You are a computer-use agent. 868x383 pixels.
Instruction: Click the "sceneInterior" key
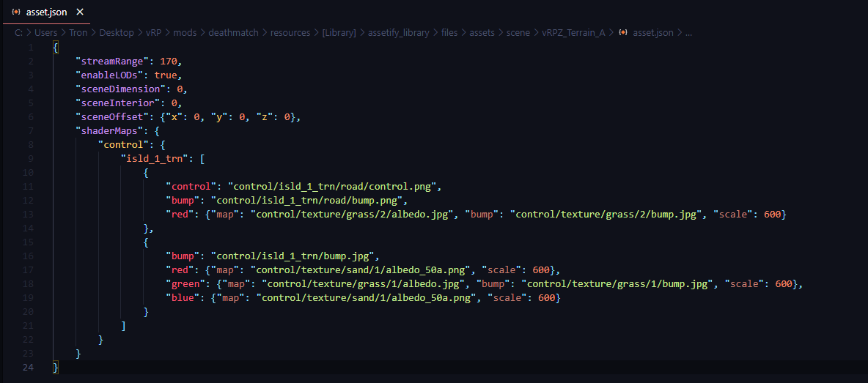pyautogui.click(x=118, y=103)
